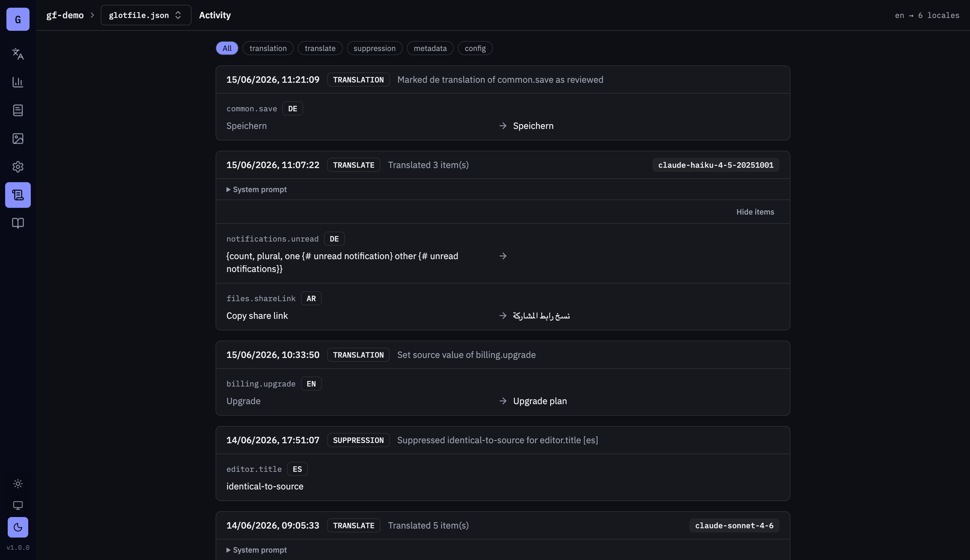Click TRANSLATE badge on 11:07:22 entry
The image size is (970, 560).
coord(353,165)
